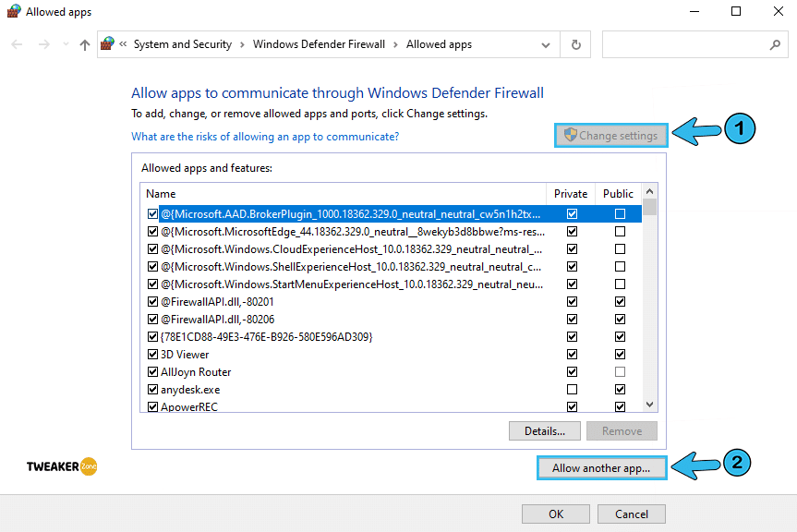Enable Public for Microsoft.AAD.BrokerPlugin
This screenshot has height=532, width=797.
620,214
